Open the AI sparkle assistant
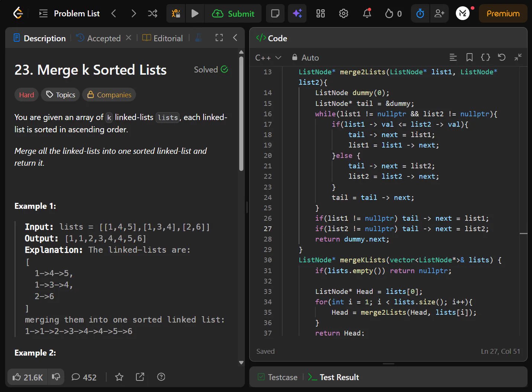 coord(297,14)
